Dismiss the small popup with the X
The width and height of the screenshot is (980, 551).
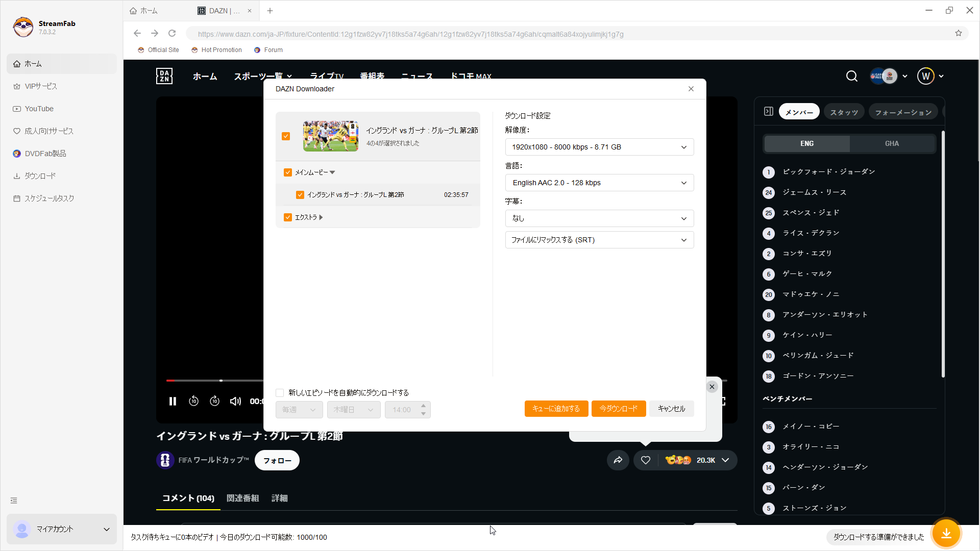click(x=712, y=387)
